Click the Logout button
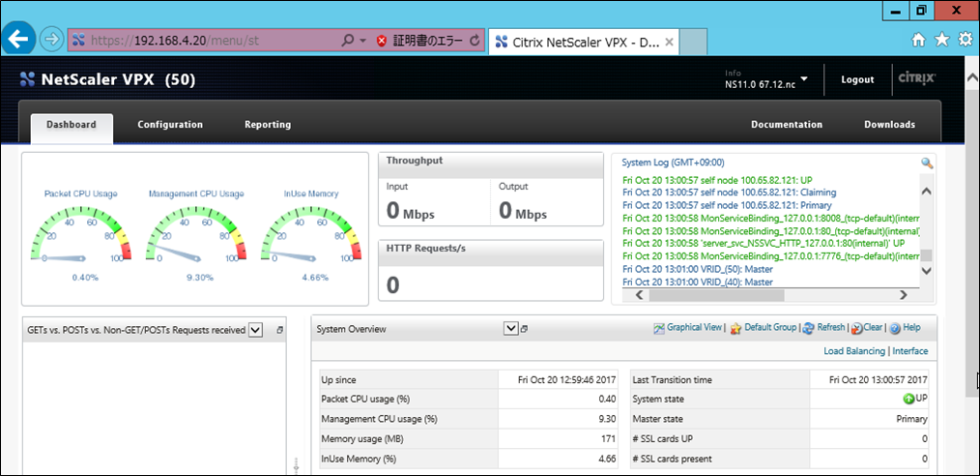 click(857, 80)
